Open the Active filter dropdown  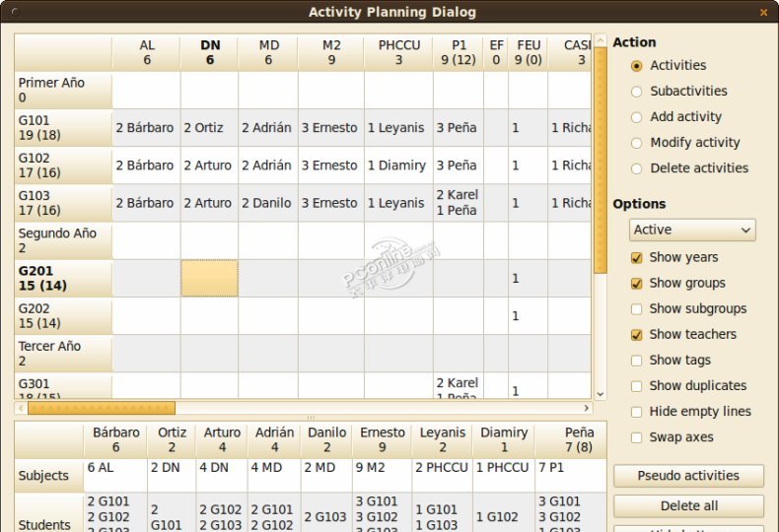(x=692, y=230)
